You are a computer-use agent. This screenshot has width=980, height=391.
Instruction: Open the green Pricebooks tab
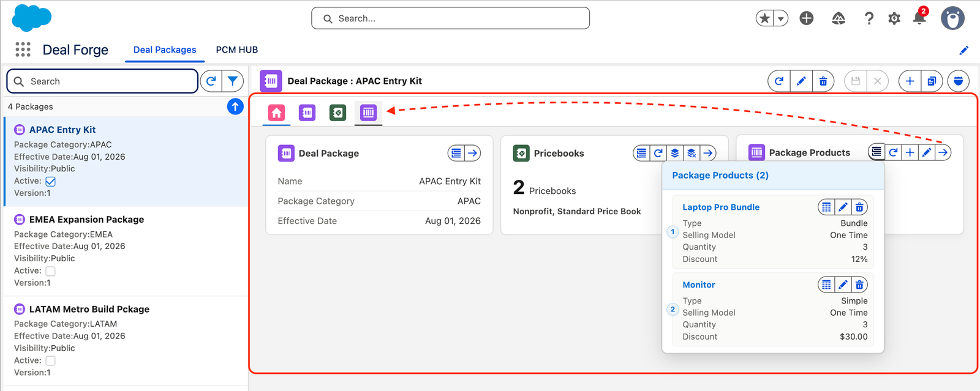point(337,113)
